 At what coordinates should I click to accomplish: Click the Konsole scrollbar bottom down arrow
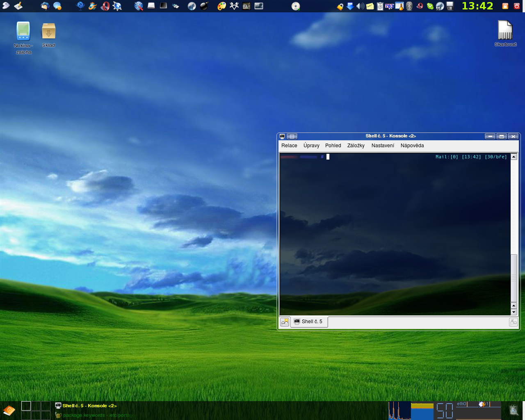coord(514,312)
